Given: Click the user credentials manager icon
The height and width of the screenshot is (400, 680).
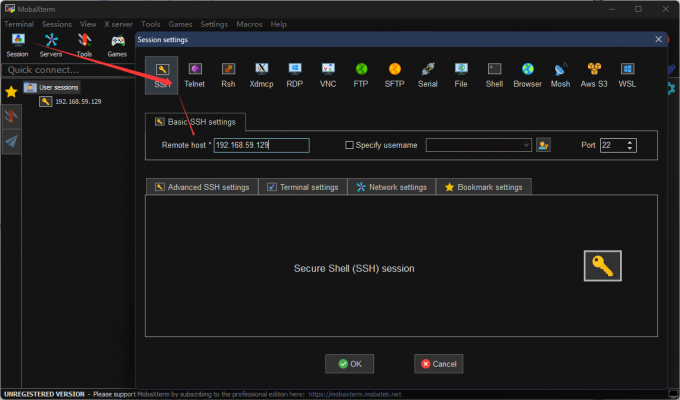Looking at the screenshot, I should (543, 145).
